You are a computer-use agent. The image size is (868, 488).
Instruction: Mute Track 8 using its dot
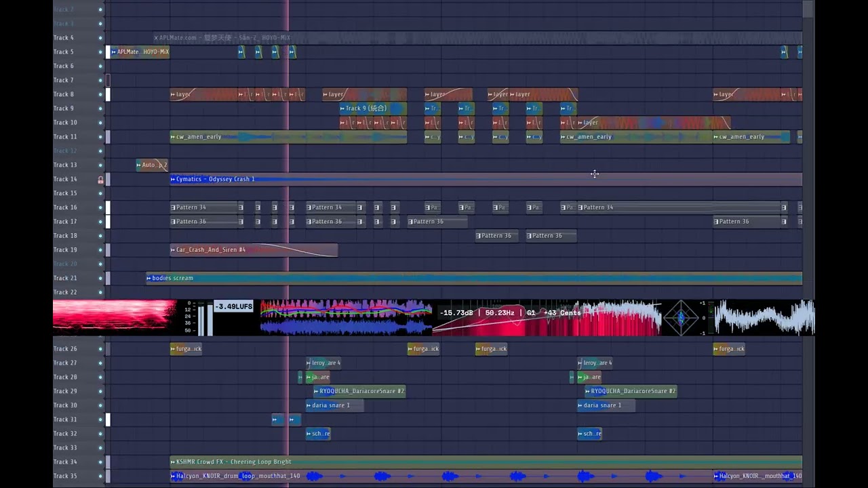coord(100,94)
